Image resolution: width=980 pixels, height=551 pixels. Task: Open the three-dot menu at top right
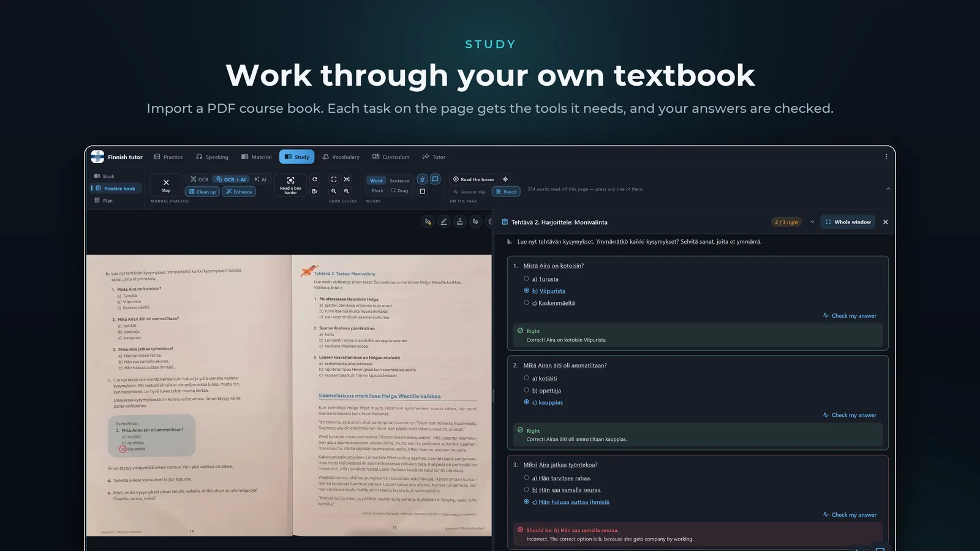[886, 157]
